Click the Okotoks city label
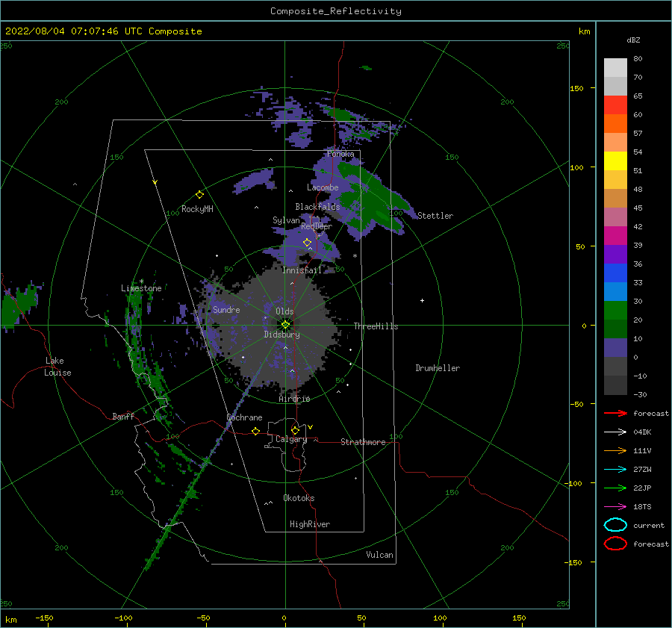Image resolution: width=672 pixels, height=628 pixels. 299,498
